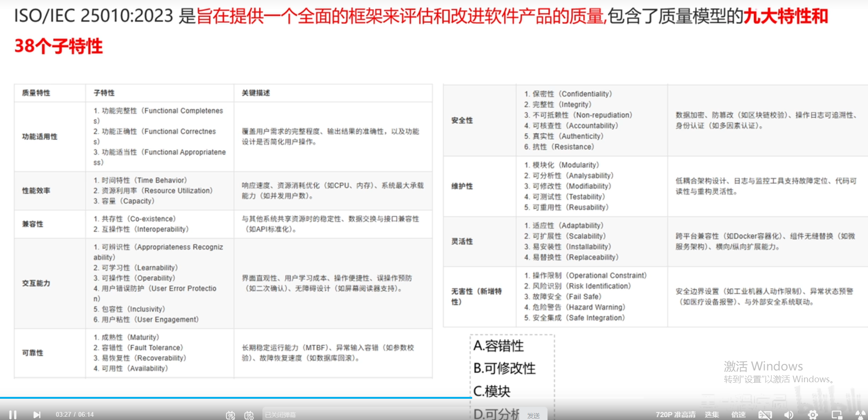Screen dimensions: 868x420
Task: Mute audio with the volume icon
Action: pos(789,414)
